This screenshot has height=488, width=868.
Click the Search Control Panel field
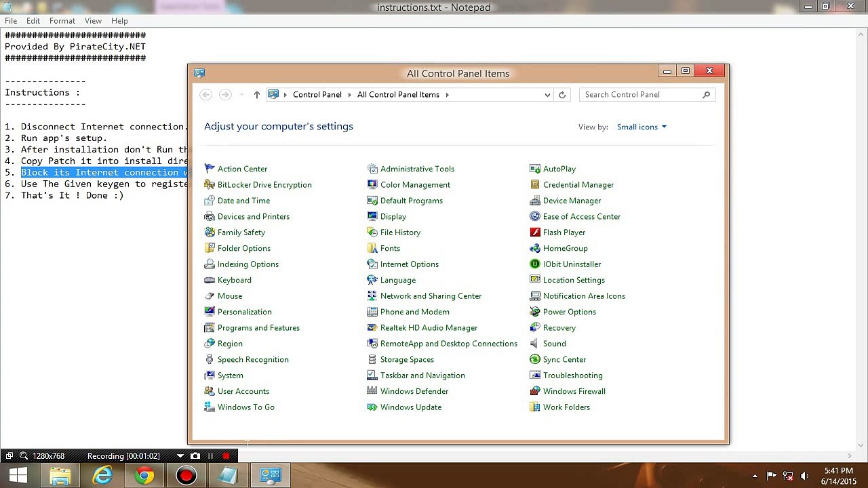641,95
